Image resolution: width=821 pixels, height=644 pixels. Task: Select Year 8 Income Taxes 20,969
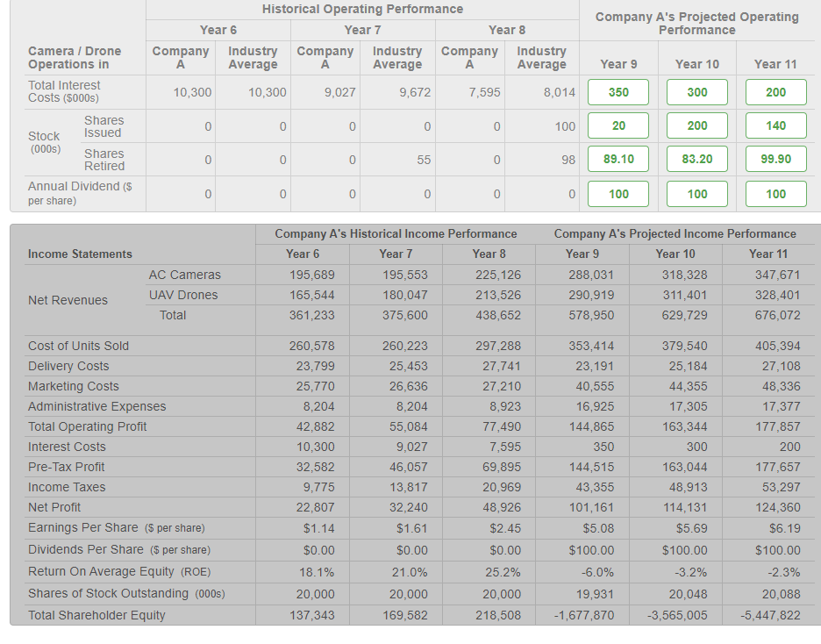[502, 487]
